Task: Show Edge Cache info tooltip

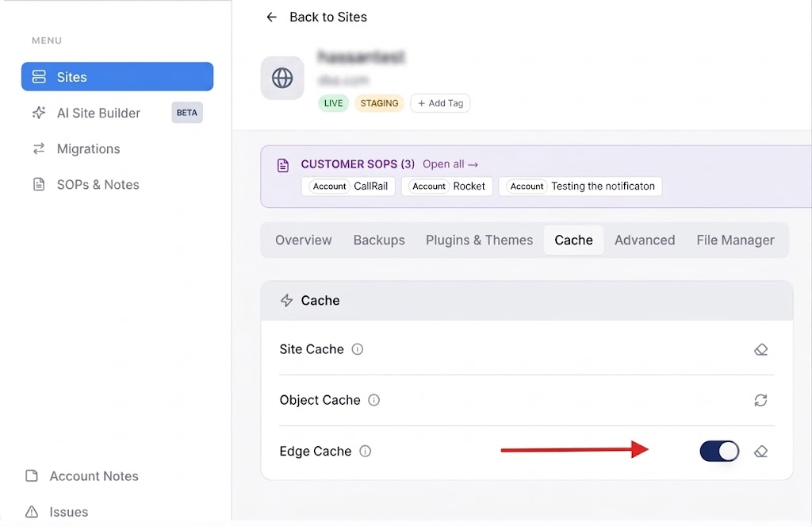Action: point(365,452)
